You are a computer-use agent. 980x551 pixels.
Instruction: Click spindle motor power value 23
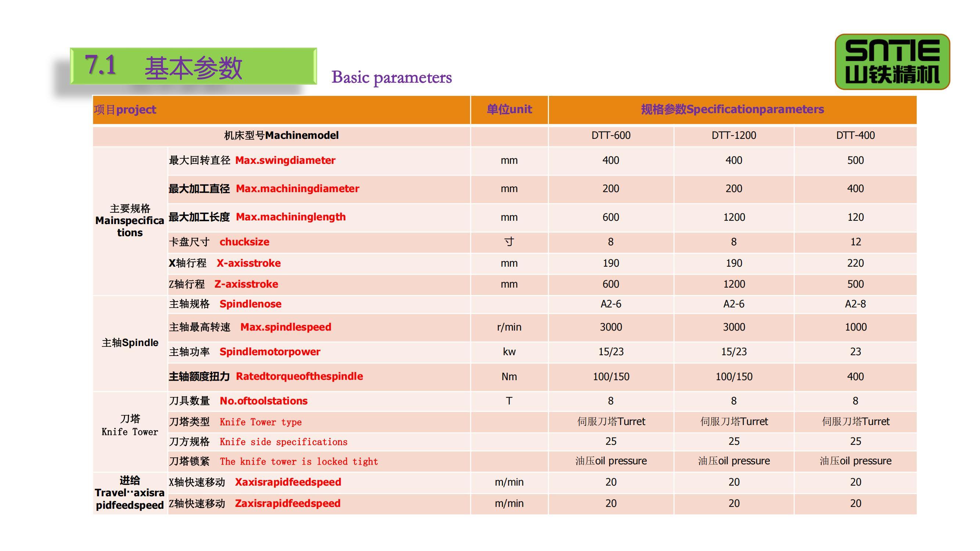[855, 352]
